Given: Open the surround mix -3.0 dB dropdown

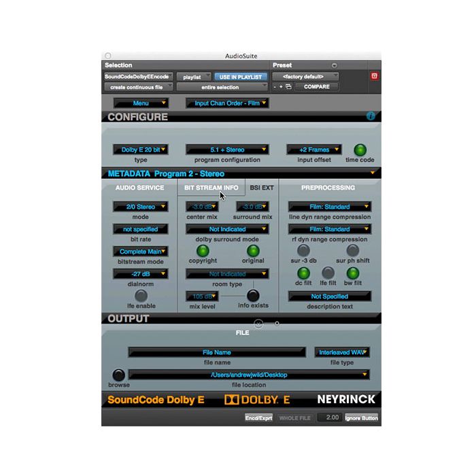Looking at the screenshot, I should pyautogui.click(x=252, y=207).
